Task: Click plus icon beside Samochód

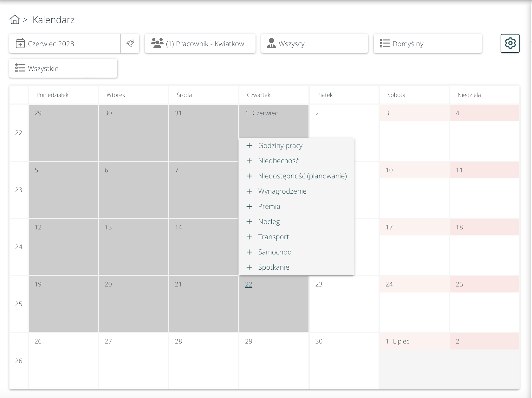Action: coord(249,252)
